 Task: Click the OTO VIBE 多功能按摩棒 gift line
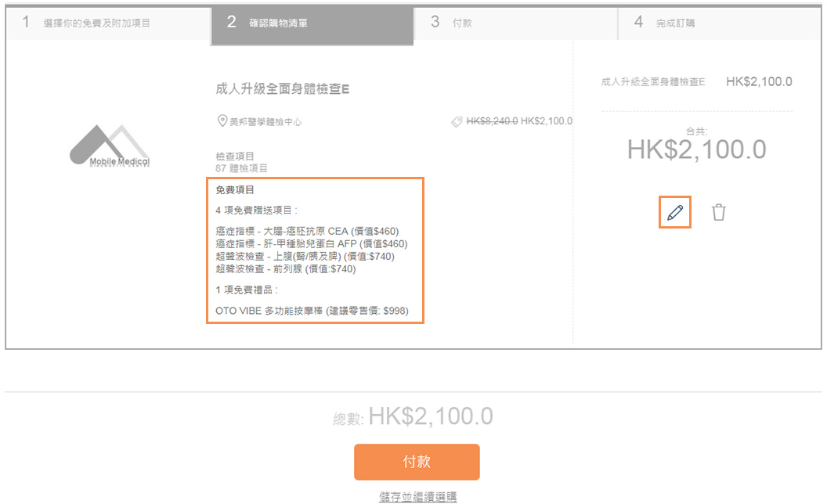point(312,311)
